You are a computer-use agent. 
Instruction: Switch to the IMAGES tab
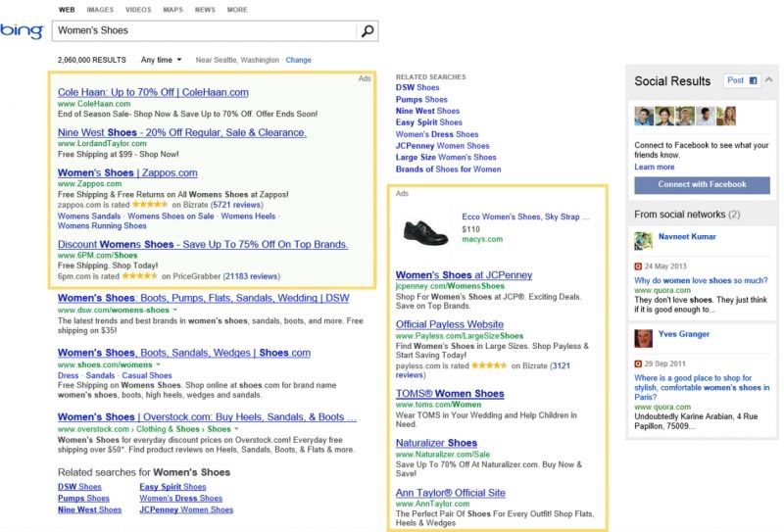100,10
